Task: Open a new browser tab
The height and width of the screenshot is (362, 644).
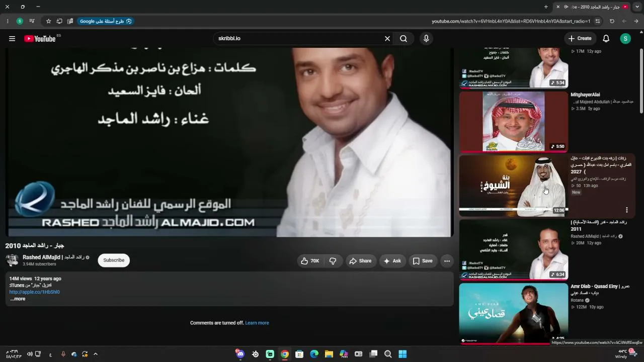Action: [x=546, y=7]
